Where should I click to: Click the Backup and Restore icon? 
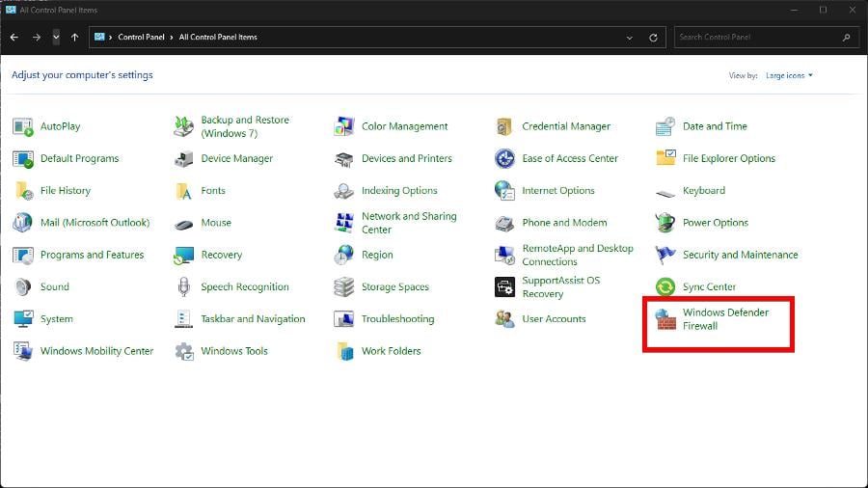tap(183, 126)
